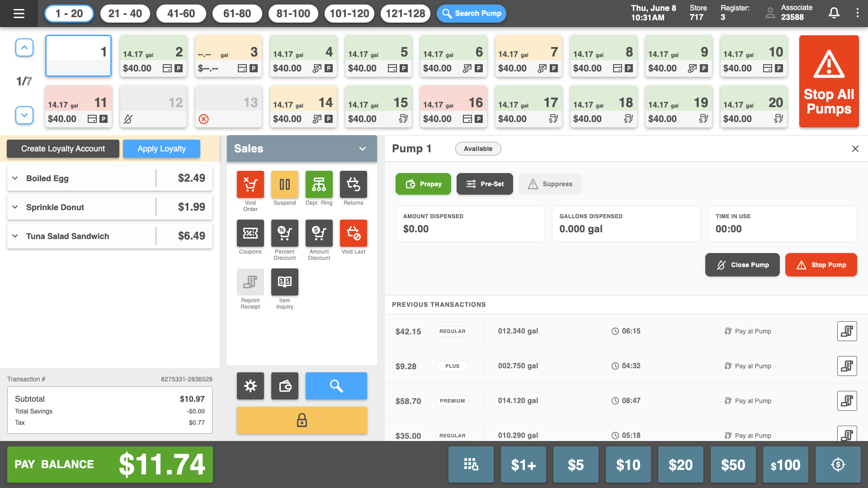
Task: Tap the $20 quick cash button
Action: point(680,465)
